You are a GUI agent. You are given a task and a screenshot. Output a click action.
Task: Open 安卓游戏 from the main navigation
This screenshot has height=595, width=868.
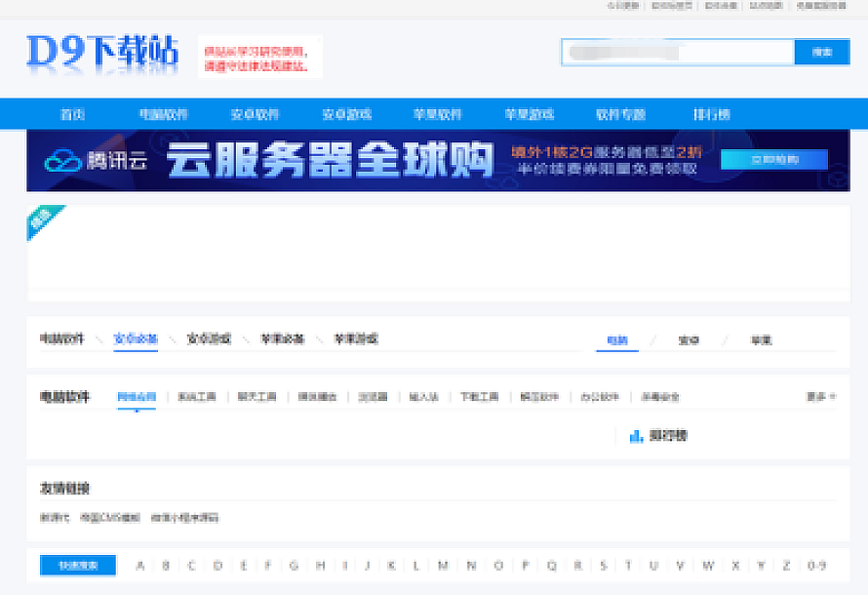346,114
